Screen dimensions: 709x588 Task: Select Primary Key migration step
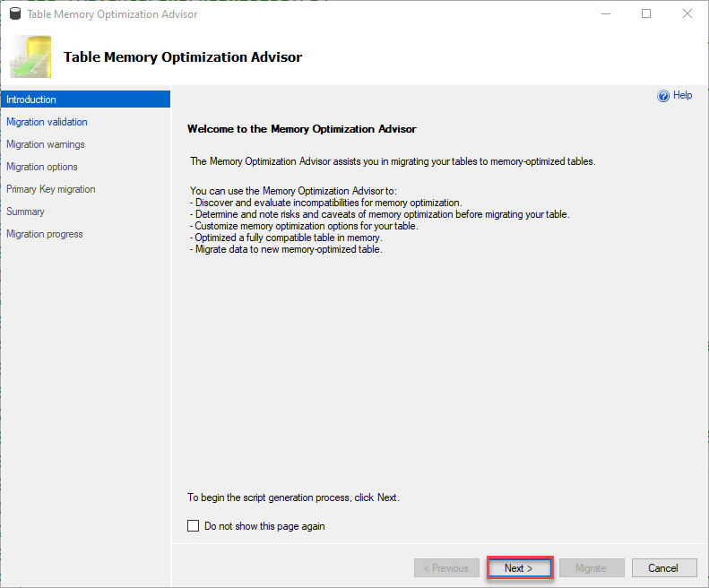tap(51, 189)
